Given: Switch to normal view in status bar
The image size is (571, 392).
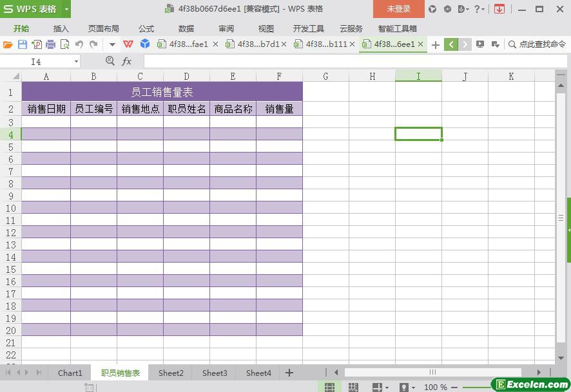Looking at the screenshot, I should (329, 387).
